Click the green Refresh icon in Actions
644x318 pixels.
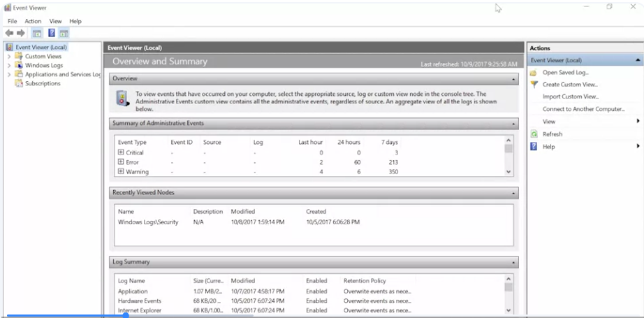click(x=534, y=134)
